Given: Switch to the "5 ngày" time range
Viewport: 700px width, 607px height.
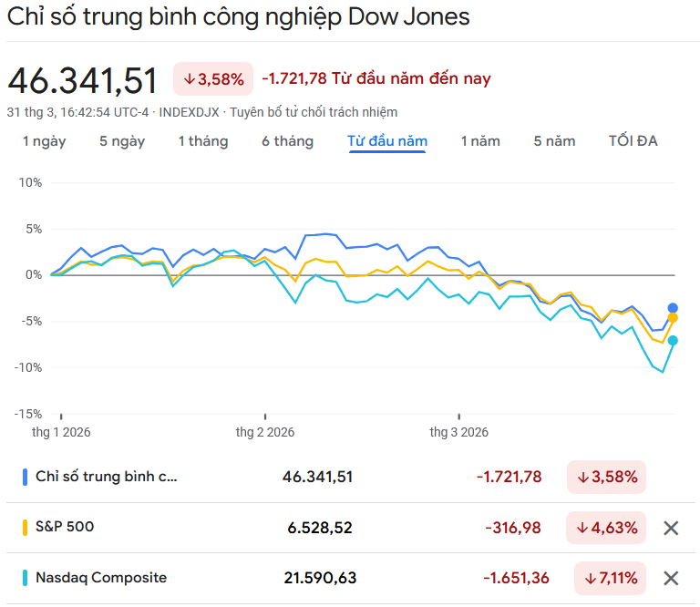Looking at the screenshot, I should pos(122,141).
